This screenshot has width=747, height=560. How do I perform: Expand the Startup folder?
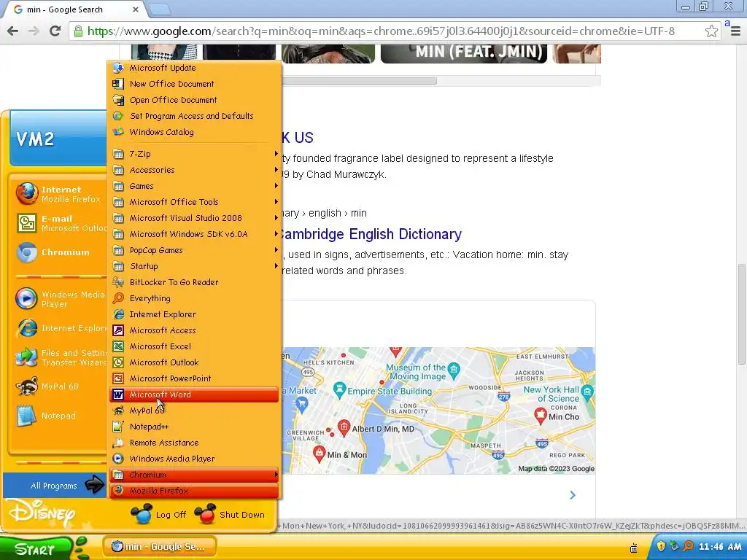pos(194,266)
